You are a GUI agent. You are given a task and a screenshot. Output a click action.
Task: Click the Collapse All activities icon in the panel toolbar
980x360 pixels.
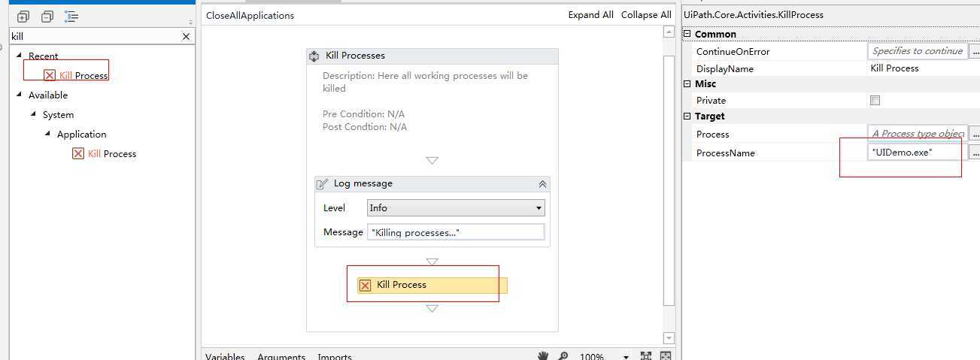coord(47,16)
